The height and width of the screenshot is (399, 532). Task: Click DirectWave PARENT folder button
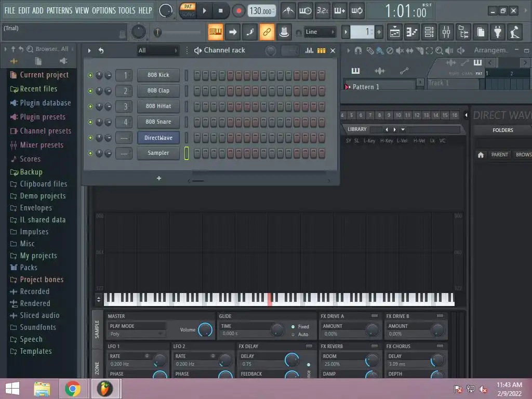(499, 155)
